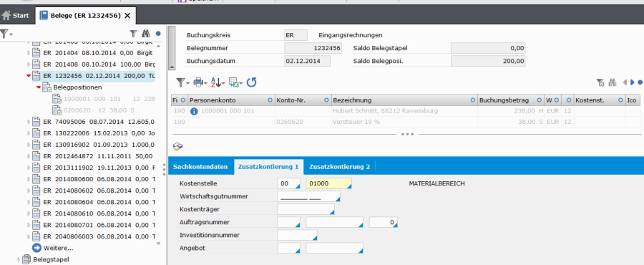Screen dimensions: 644x265
Task: Switch to the Sachkontendaten tab
Action: (x=200, y=167)
